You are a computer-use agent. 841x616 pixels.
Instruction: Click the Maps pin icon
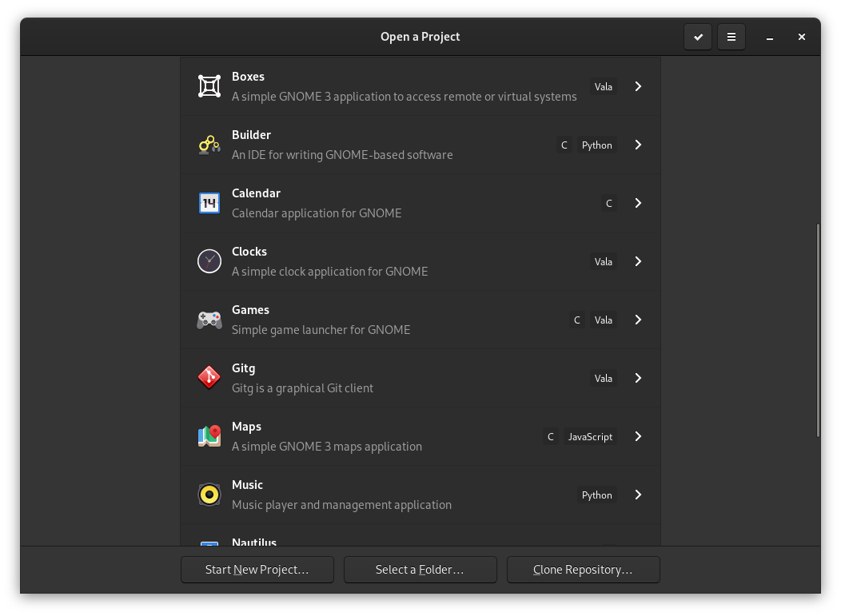tap(209, 436)
